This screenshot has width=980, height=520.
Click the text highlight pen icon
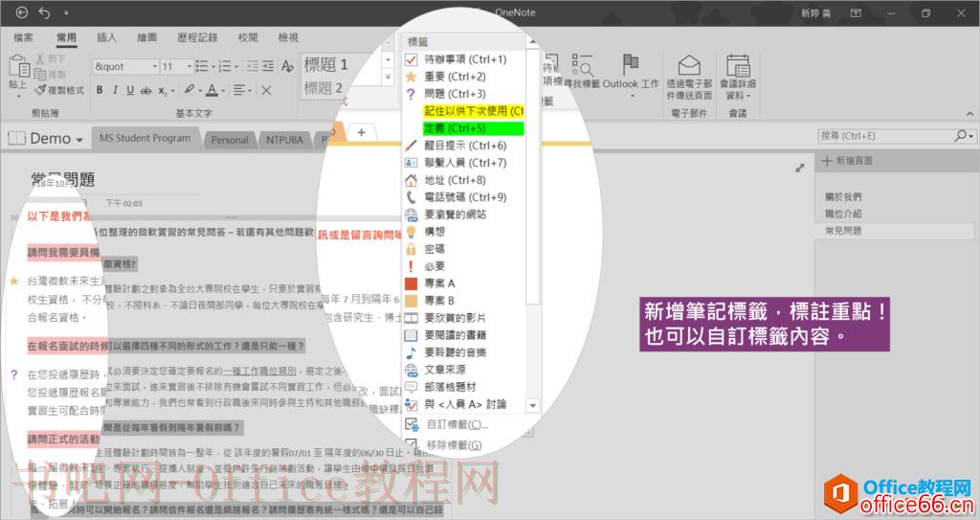click(x=189, y=90)
